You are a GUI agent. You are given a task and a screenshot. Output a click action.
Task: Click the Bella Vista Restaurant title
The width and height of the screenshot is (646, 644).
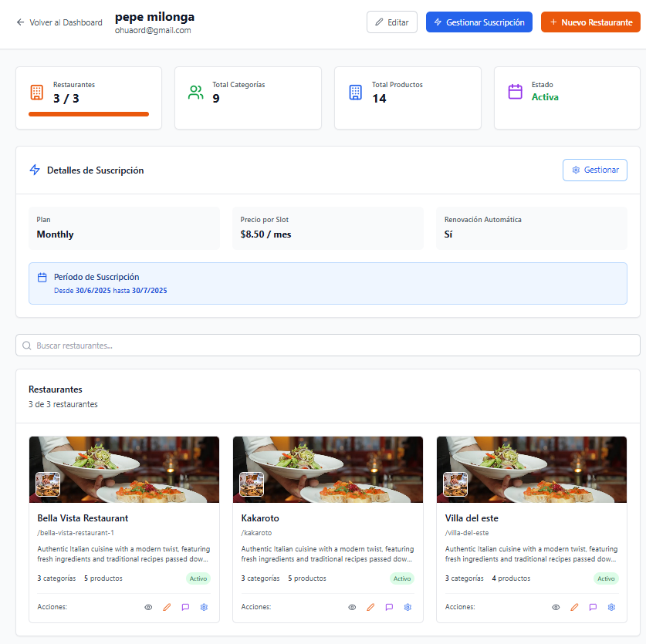point(83,518)
